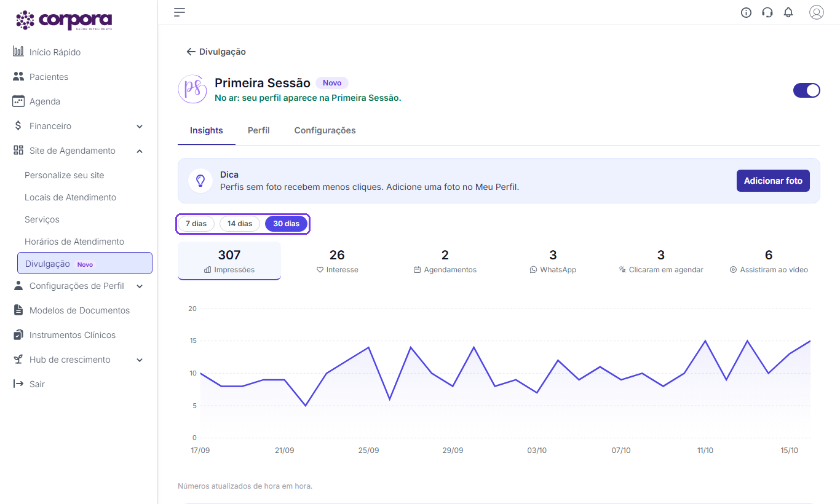This screenshot has height=504, width=840.
Task: Click the lightbulb Dica icon
Action: (x=200, y=181)
